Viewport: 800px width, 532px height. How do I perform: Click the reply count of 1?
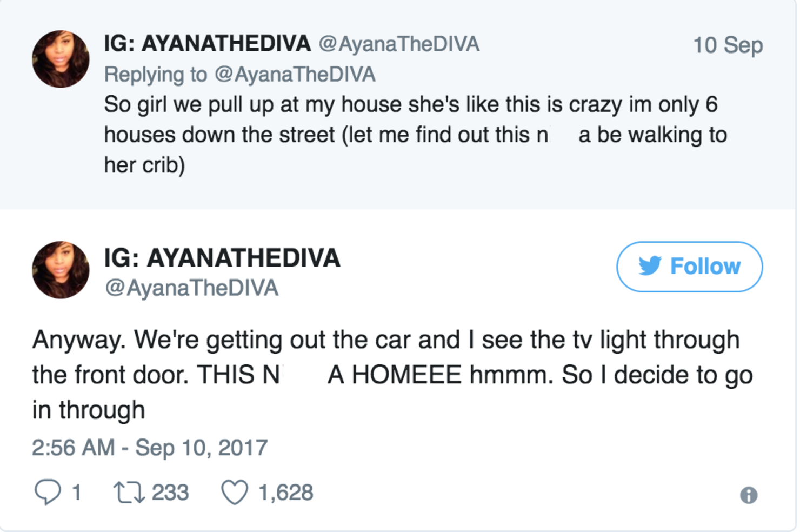[x=77, y=493]
